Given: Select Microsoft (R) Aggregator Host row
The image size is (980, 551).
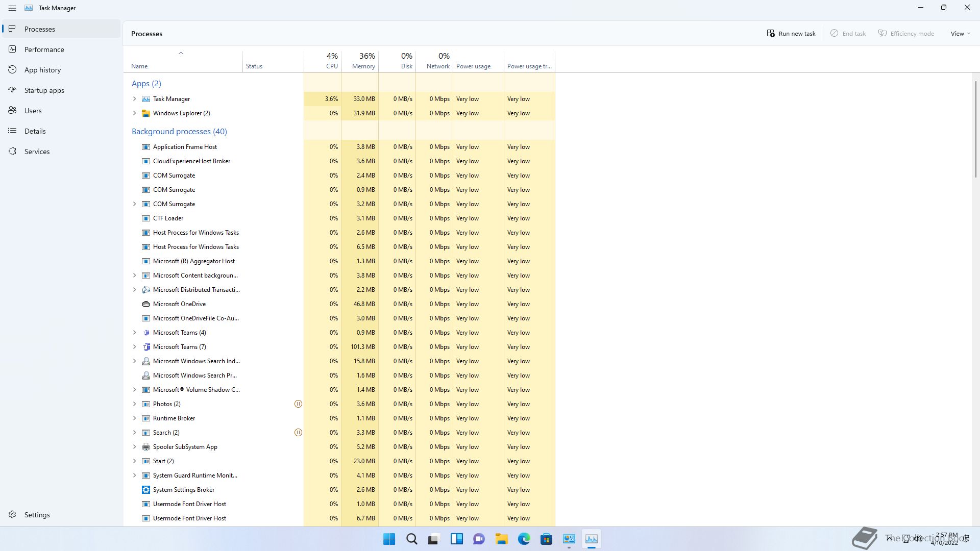Looking at the screenshot, I should [339, 261].
